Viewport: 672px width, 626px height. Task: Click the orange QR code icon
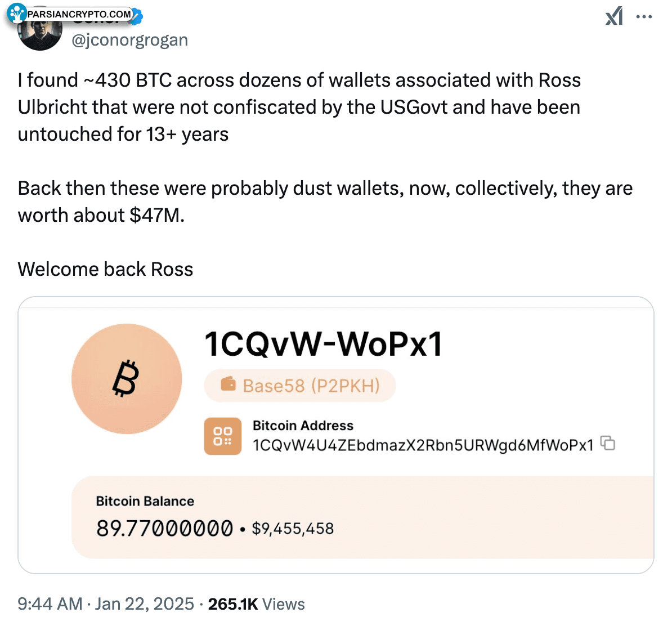223,436
